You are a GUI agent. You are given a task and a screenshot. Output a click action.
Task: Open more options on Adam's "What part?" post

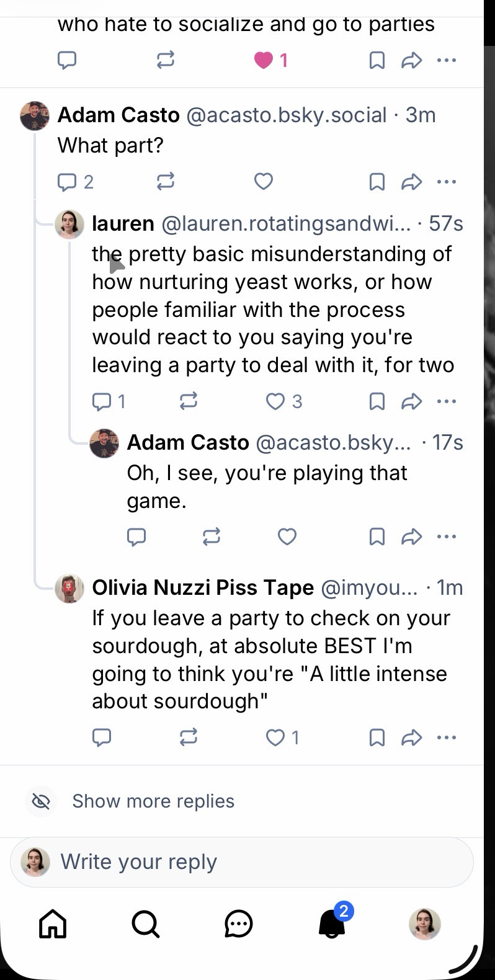447,182
